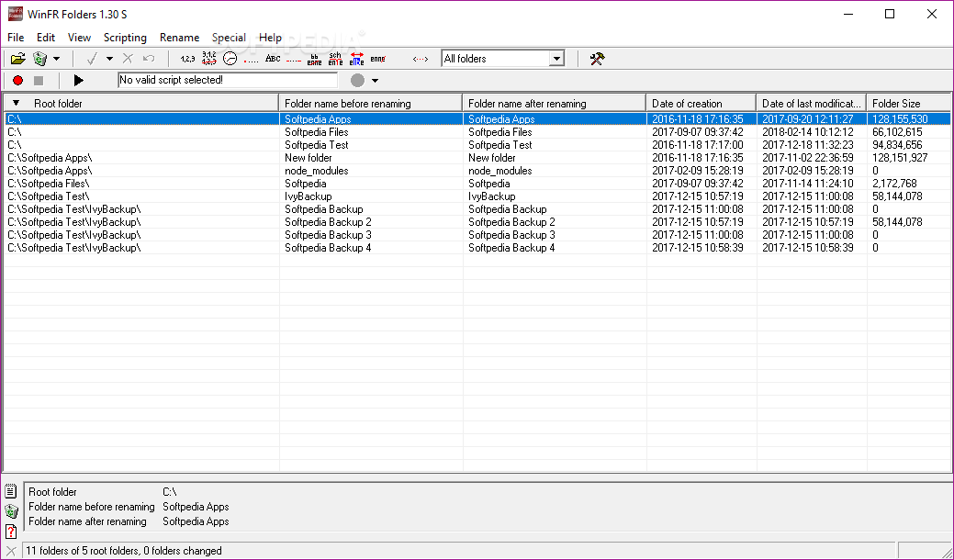This screenshot has width=954, height=560.
Task: Click the 'sch ente' replace-text icon
Action: click(x=335, y=59)
